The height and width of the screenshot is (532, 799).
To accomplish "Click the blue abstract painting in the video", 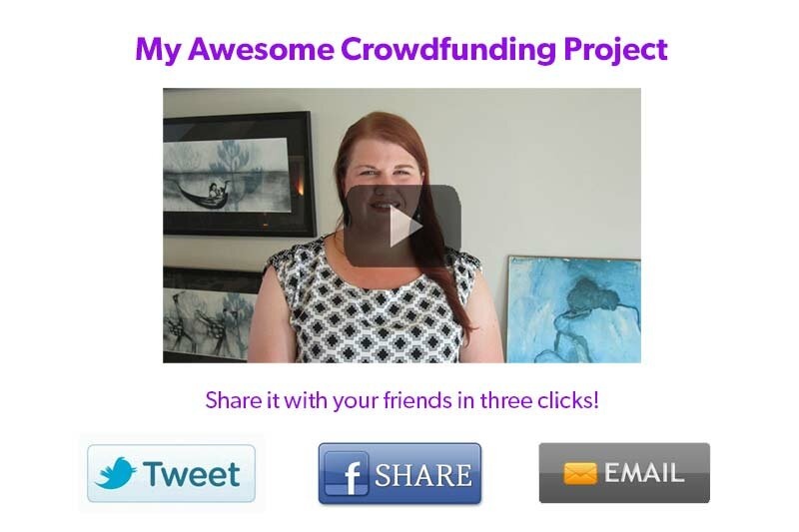I will click(573, 310).
